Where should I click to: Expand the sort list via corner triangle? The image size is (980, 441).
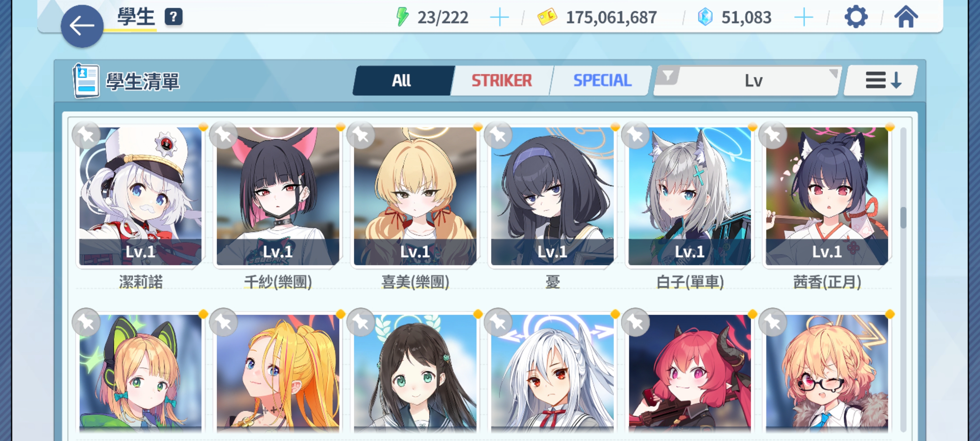(x=834, y=73)
